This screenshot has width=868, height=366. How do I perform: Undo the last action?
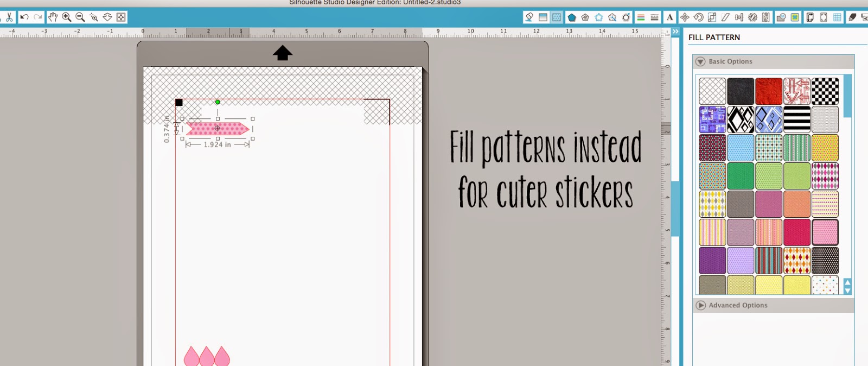pyautogui.click(x=24, y=17)
